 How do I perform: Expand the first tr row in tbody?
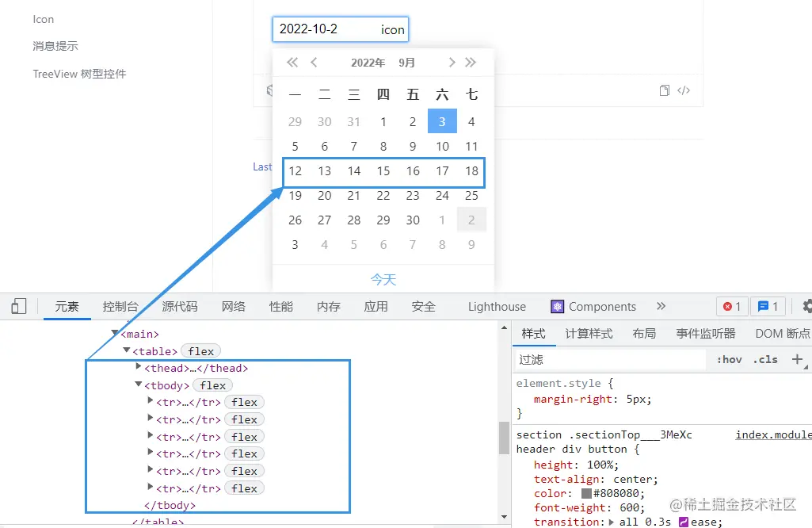(x=151, y=400)
